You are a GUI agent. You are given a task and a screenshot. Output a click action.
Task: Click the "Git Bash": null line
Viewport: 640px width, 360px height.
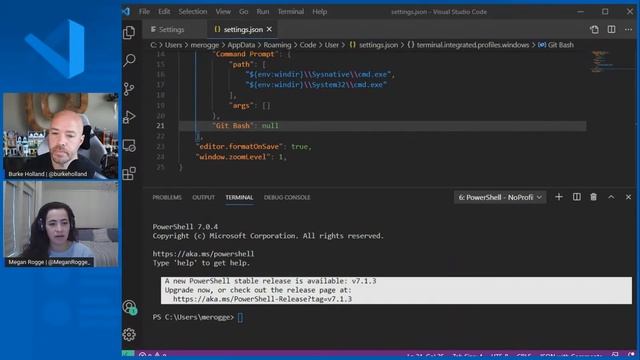[x=245, y=126]
